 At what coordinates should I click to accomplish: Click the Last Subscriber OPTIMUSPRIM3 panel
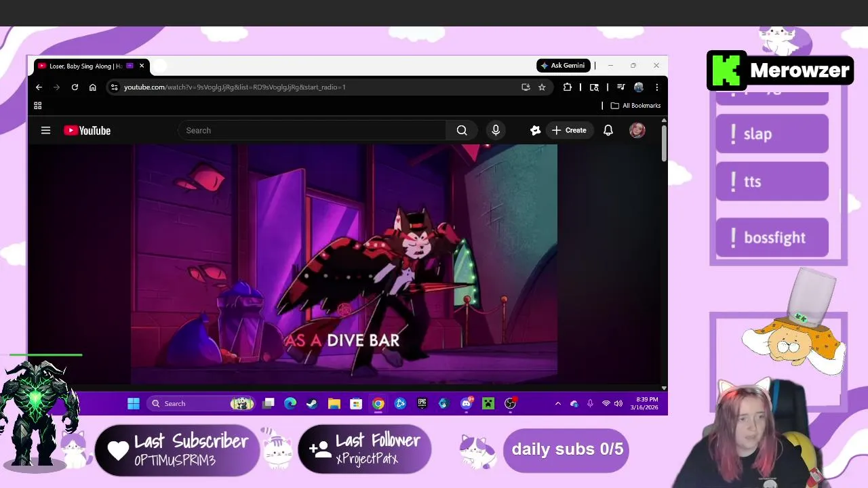(178, 450)
